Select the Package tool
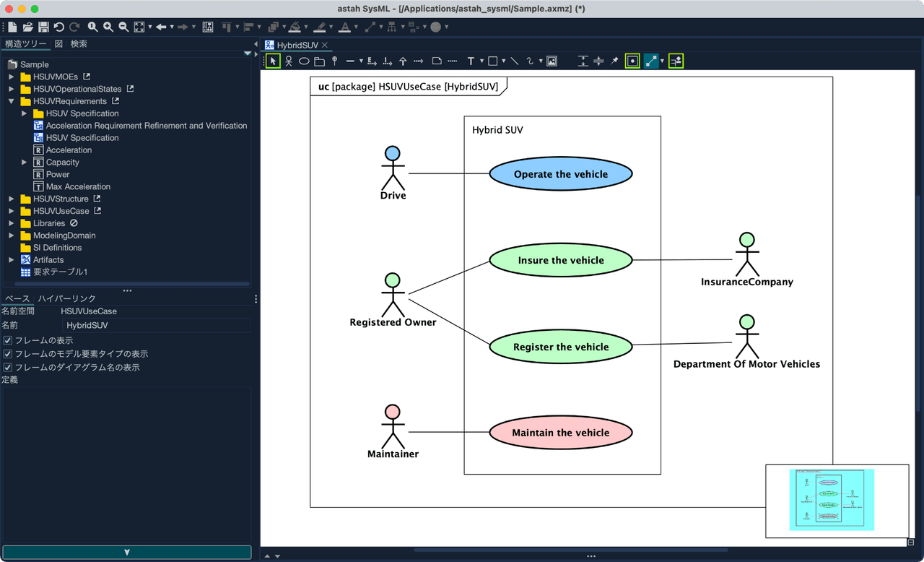 [320, 61]
